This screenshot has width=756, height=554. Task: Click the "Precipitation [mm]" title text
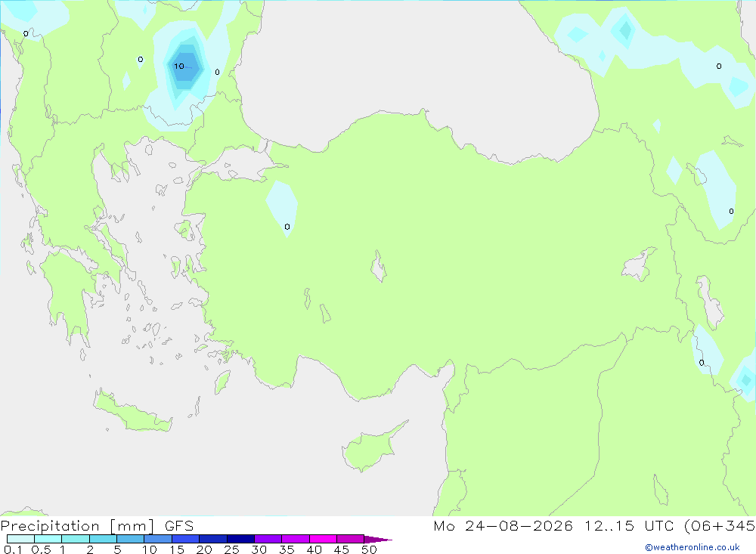coord(77,526)
